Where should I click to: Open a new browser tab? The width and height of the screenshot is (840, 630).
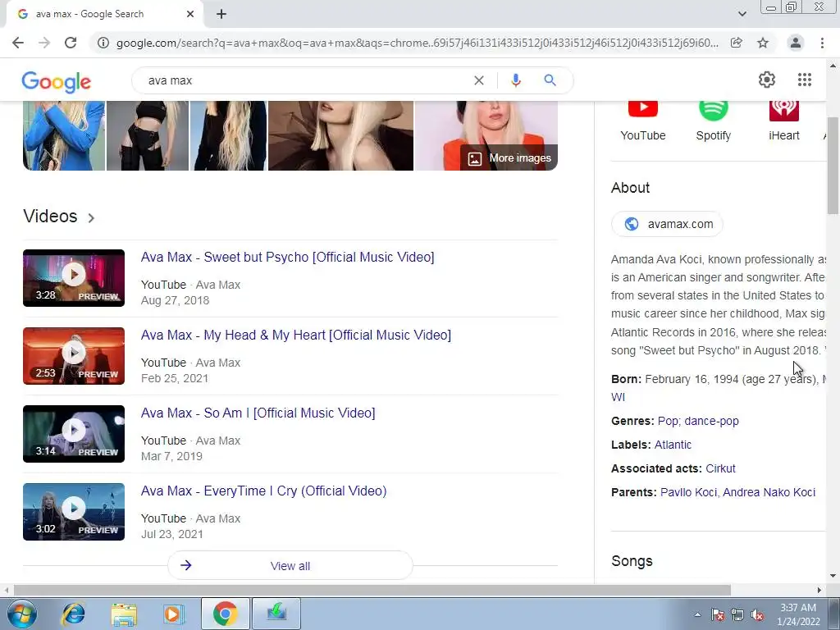(221, 14)
